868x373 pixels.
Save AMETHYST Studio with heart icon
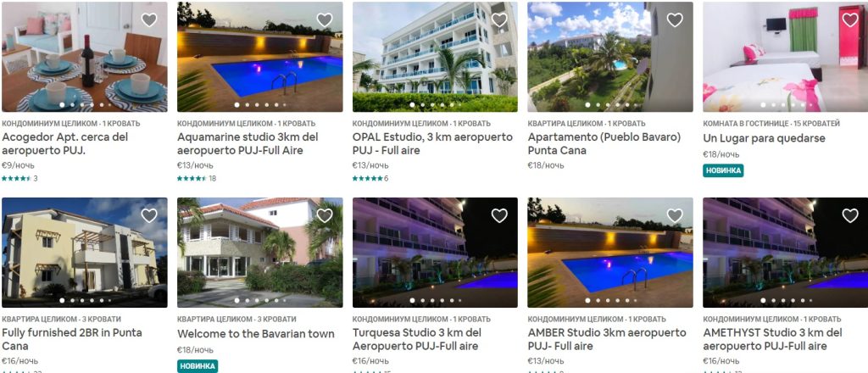tap(849, 215)
